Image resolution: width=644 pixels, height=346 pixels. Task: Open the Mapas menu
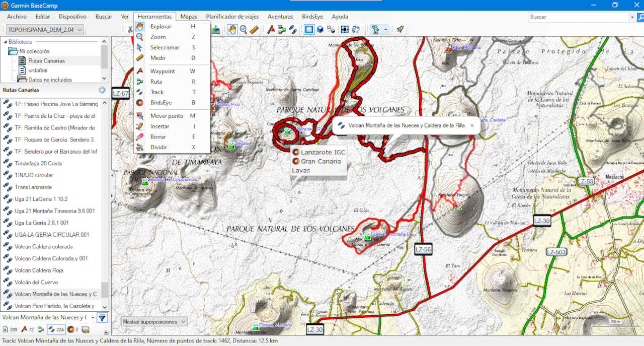(x=189, y=17)
